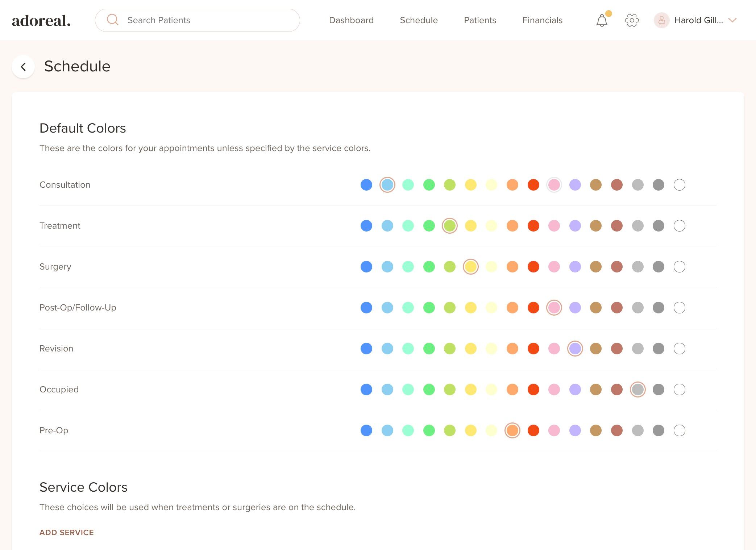This screenshot has height=550, width=756.
Task: Set Post-Op/Follow-Up color to bright green
Action: click(x=429, y=308)
